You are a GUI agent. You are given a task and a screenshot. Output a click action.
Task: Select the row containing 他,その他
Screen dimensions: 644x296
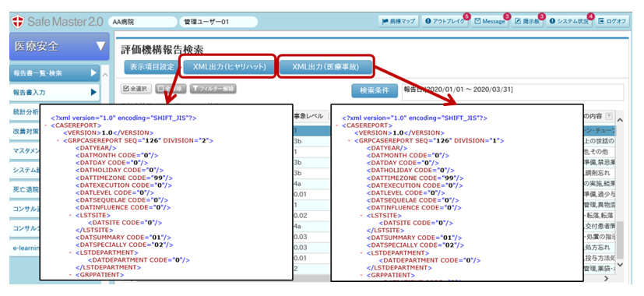pyautogui.click(x=600, y=152)
